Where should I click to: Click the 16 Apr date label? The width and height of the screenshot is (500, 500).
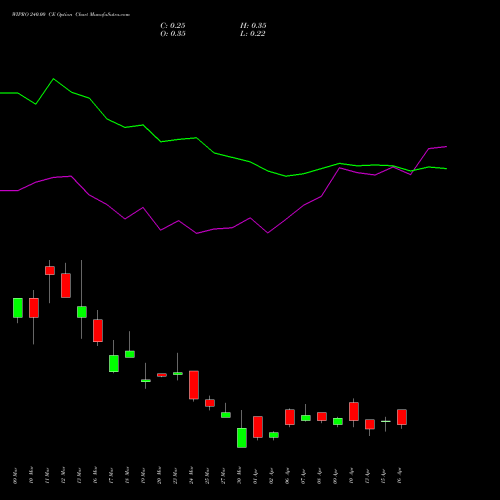point(399,476)
